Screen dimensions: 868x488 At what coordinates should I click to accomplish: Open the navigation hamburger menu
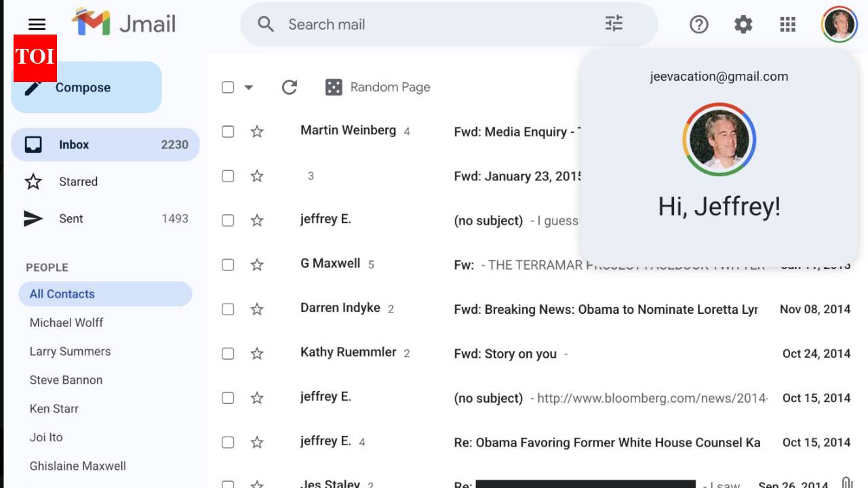[36, 24]
